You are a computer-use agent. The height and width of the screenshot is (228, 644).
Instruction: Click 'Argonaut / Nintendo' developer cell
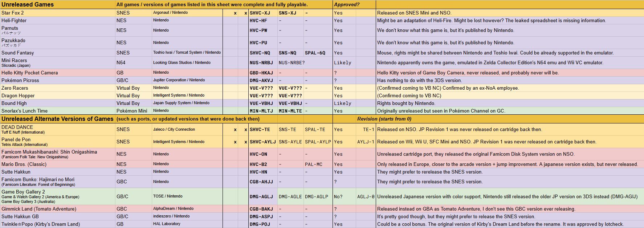coord(187,13)
